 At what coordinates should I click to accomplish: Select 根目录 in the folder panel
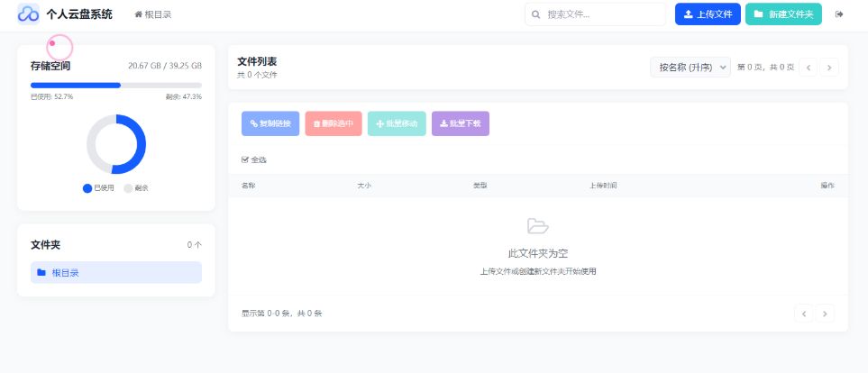[x=116, y=272]
